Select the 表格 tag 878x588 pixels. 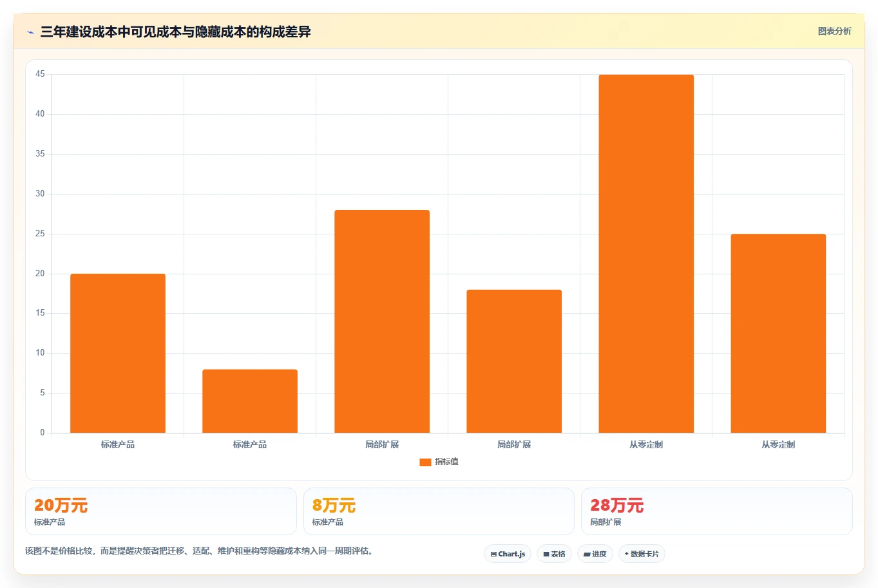(x=554, y=554)
